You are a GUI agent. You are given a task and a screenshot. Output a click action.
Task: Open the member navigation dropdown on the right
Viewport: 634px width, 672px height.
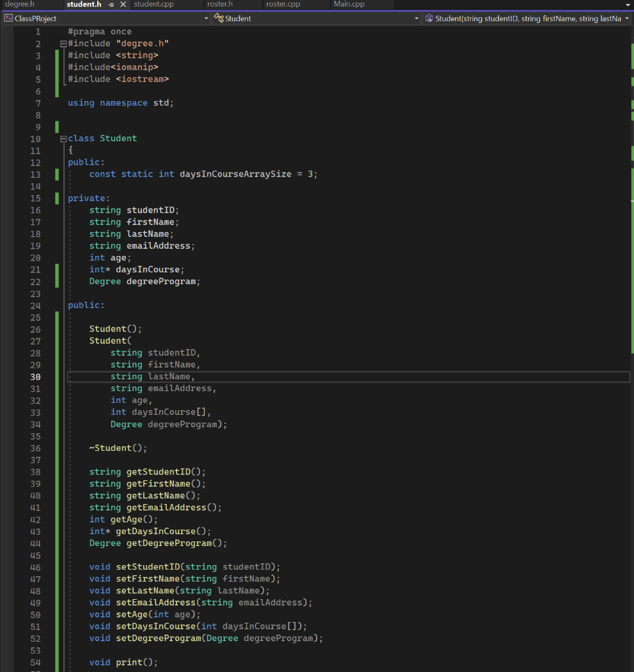pos(627,19)
